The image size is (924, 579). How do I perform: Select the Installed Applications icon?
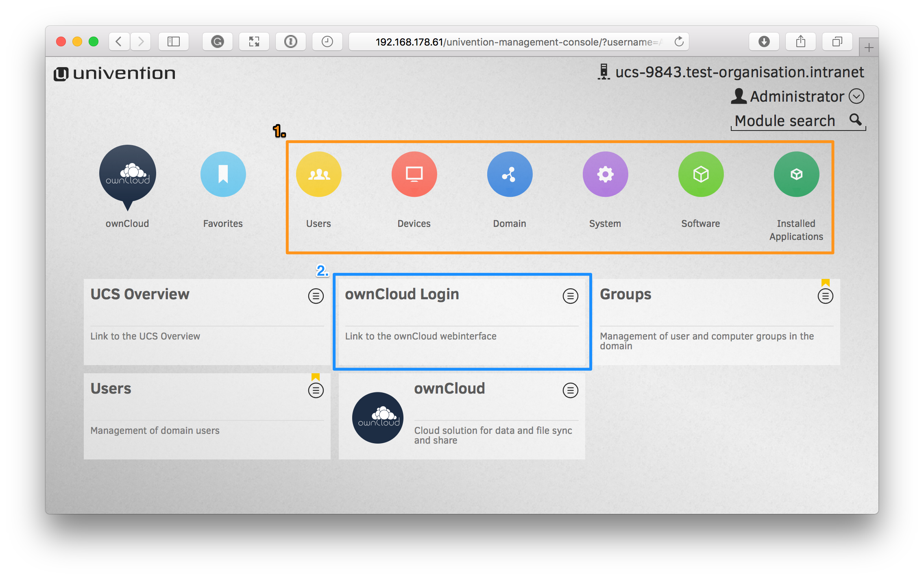pos(796,174)
